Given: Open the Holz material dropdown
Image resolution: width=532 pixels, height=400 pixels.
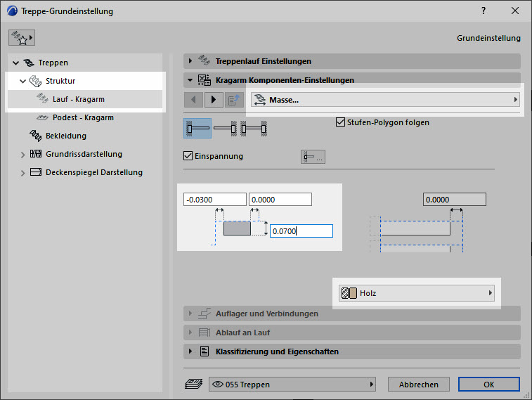Looking at the screenshot, I should (x=416, y=293).
